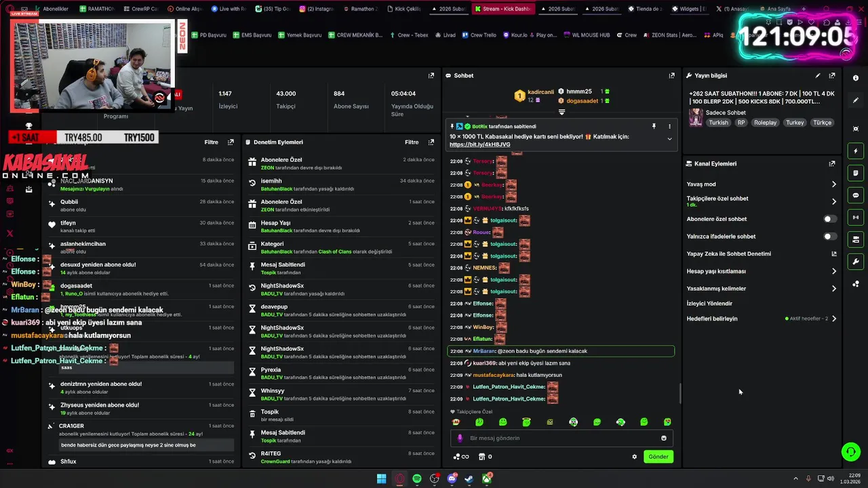Open Spotify from the taskbar

416,479
